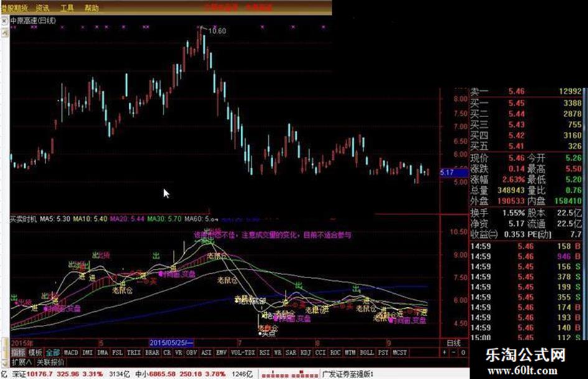Switch indicator to MACD
The image size is (588, 379).
[71, 352]
